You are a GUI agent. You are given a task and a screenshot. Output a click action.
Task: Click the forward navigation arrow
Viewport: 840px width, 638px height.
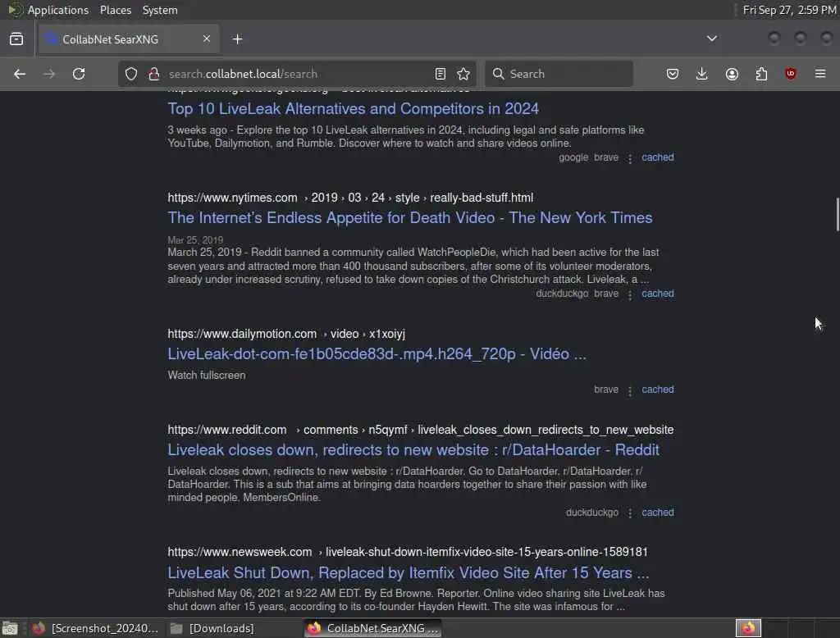click(49, 74)
